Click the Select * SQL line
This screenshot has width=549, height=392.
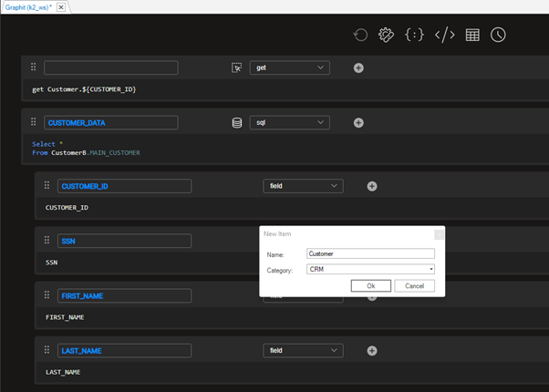47,144
